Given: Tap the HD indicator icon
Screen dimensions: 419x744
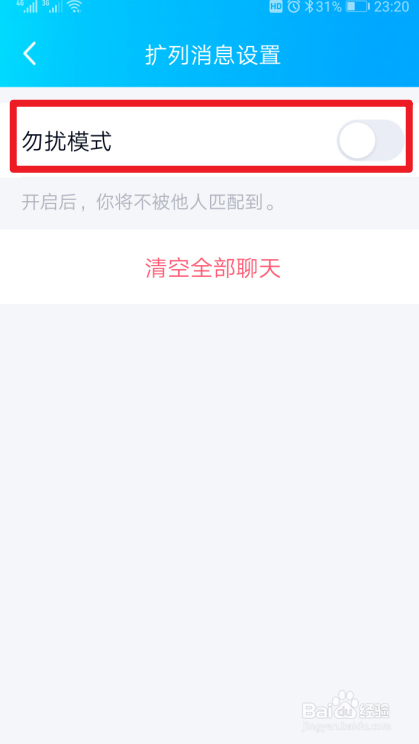Looking at the screenshot, I should tap(276, 6).
